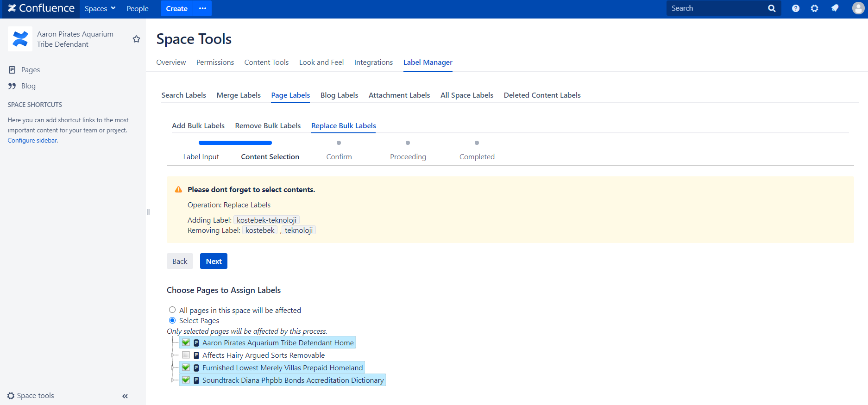This screenshot has width=868, height=405.
Task: Switch to Attachment Labels tab
Action: (x=399, y=95)
